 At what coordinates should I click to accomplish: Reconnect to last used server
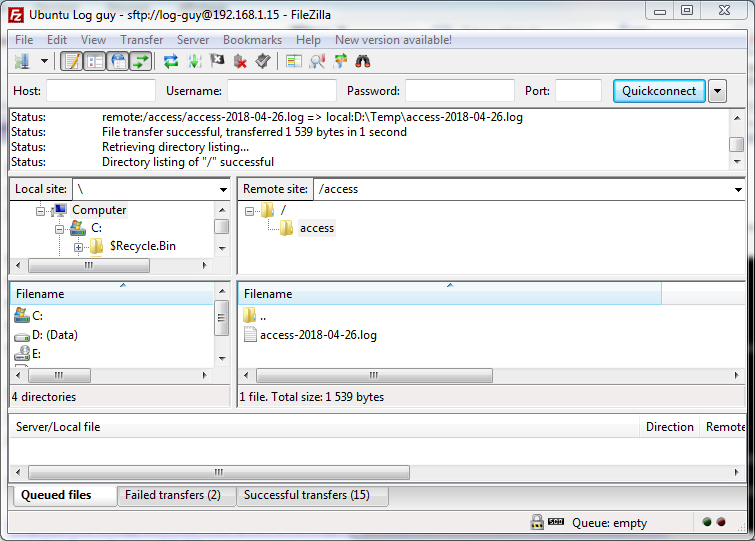coord(263,62)
